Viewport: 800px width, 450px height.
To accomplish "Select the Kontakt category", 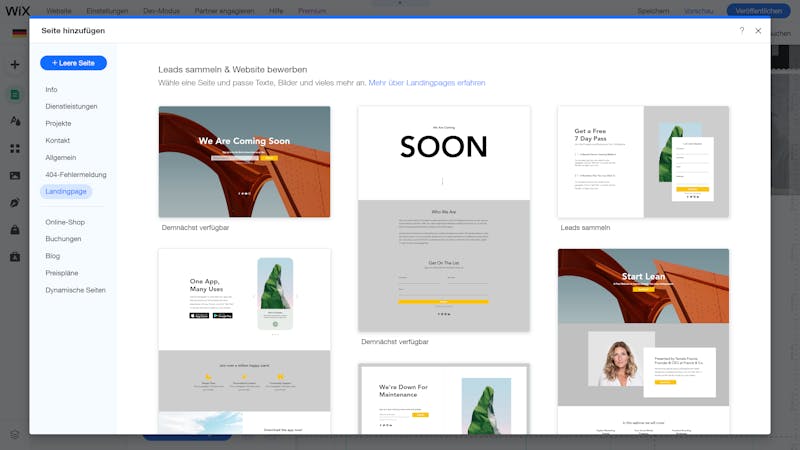I will click(58, 140).
